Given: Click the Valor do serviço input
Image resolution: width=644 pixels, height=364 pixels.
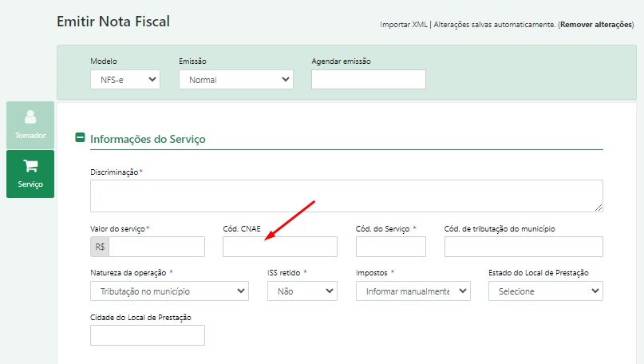Looking at the screenshot, I should click(x=157, y=247).
